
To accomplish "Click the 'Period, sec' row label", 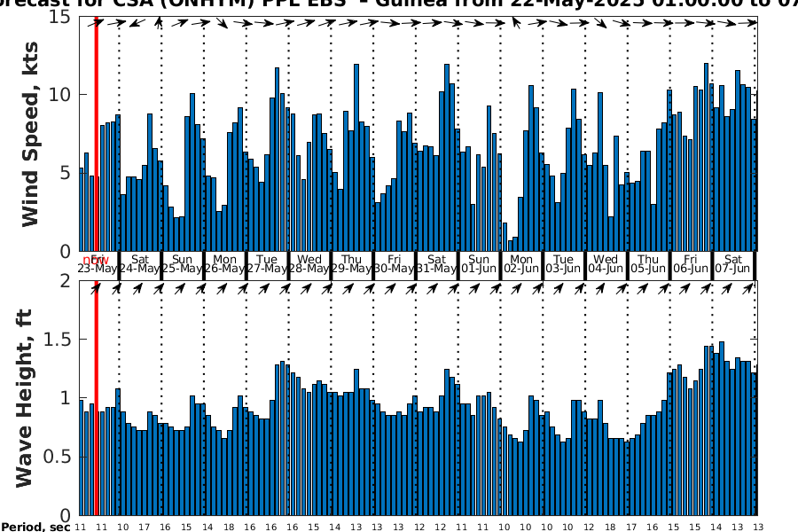I will [x=35, y=527].
